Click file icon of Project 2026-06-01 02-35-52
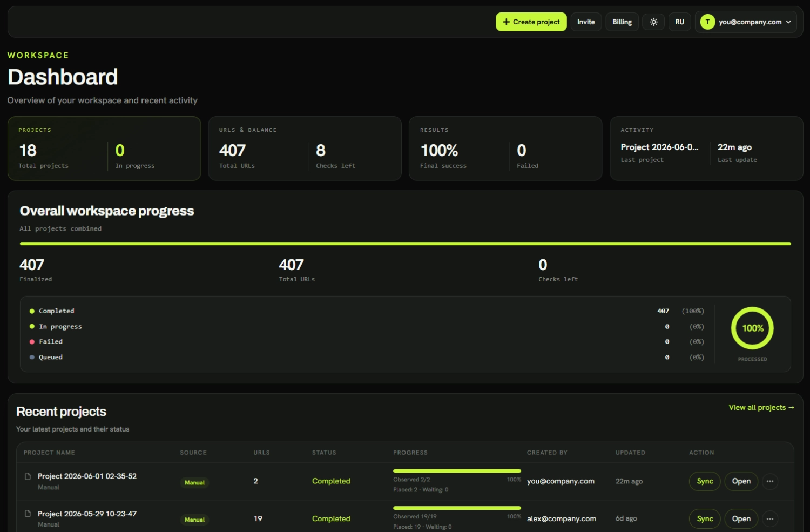 coord(28,476)
